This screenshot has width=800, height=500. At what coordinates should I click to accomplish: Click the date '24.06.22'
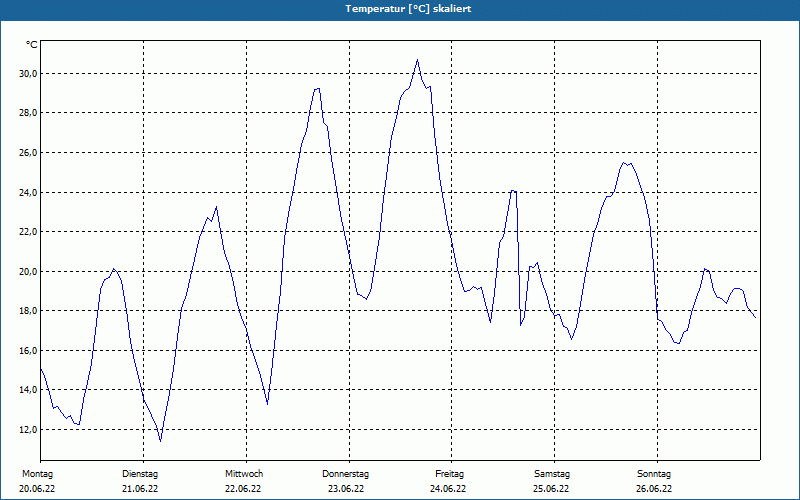click(448, 489)
